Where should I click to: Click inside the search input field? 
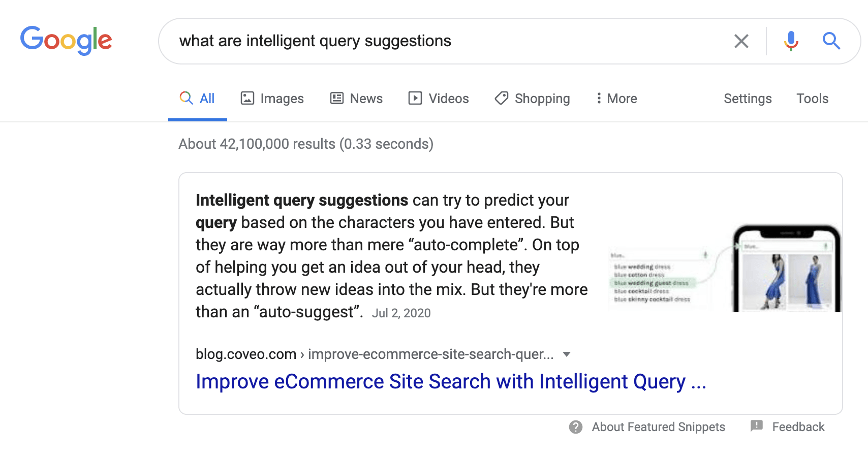[x=407, y=41]
